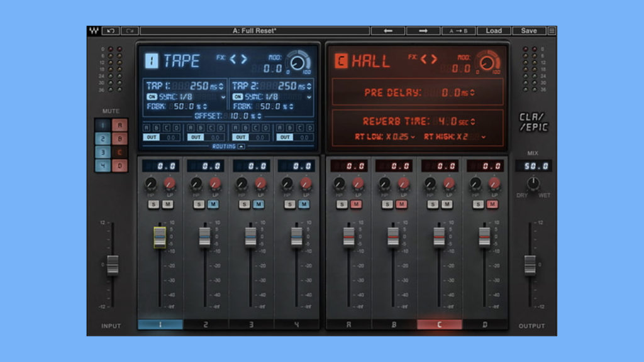The height and width of the screenshot is (362, 644).
Task: Click the Load button
Action: [494, 30]
